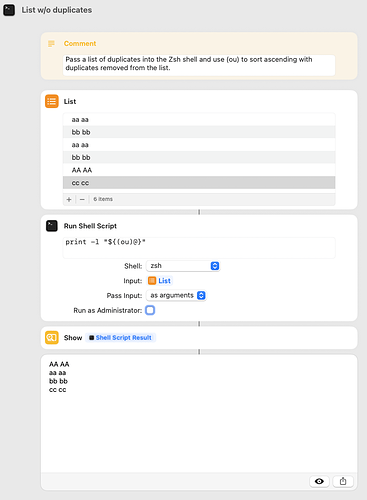This screenshot has width=367, height=500.
Task: Enable the Run as Administrator checkbox
Action: 150,310
